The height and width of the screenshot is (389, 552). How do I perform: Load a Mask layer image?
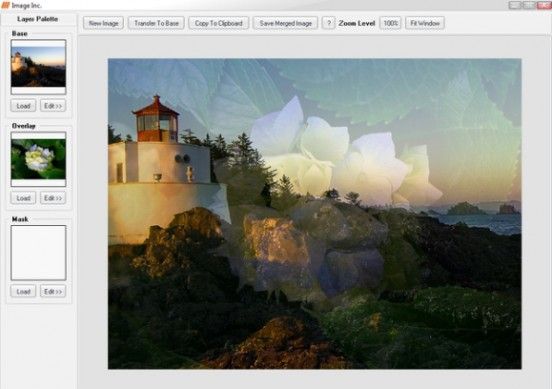[x=23, y=291]
